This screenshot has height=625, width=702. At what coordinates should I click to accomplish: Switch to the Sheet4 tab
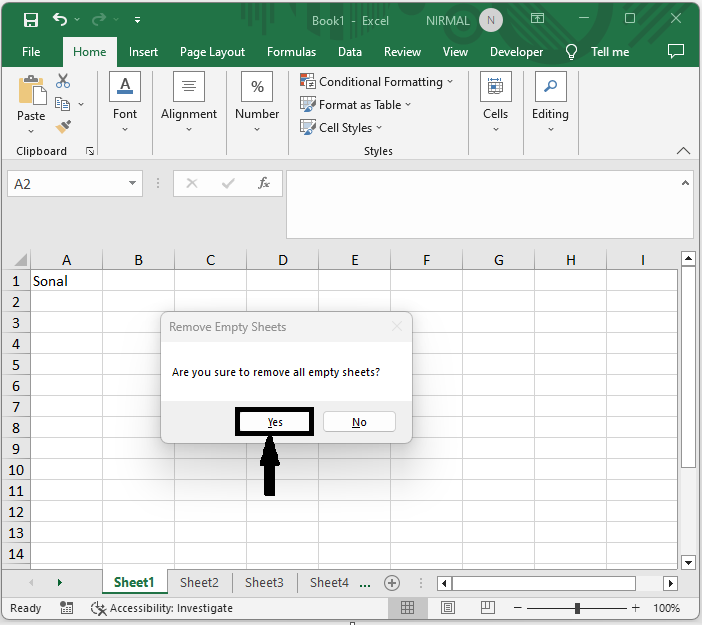(329, 582)
